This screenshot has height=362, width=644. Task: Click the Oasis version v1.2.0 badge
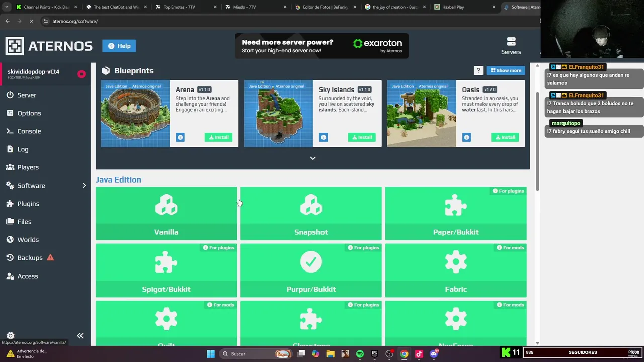tap(490, 89)
